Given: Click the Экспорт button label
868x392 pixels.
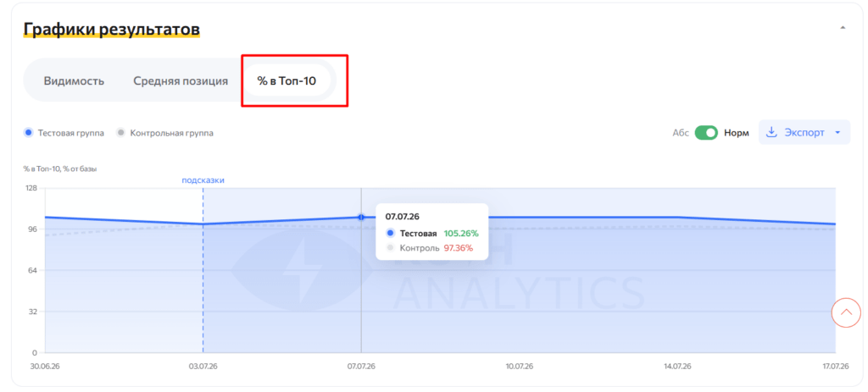Looking at the screenshot, I should click(x=804, y=133).
